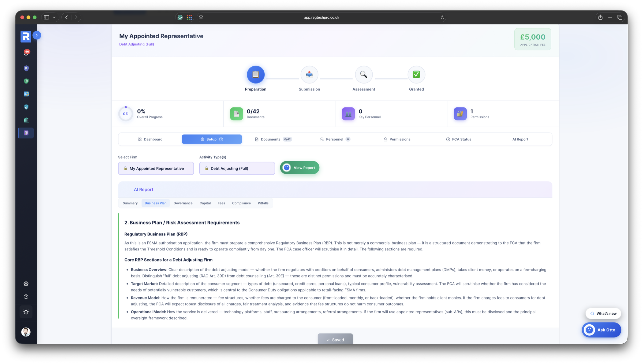This screenshot has height=364, width=643.
Task: Open settings gear in sidebar
Action: [x=26, y=284]
